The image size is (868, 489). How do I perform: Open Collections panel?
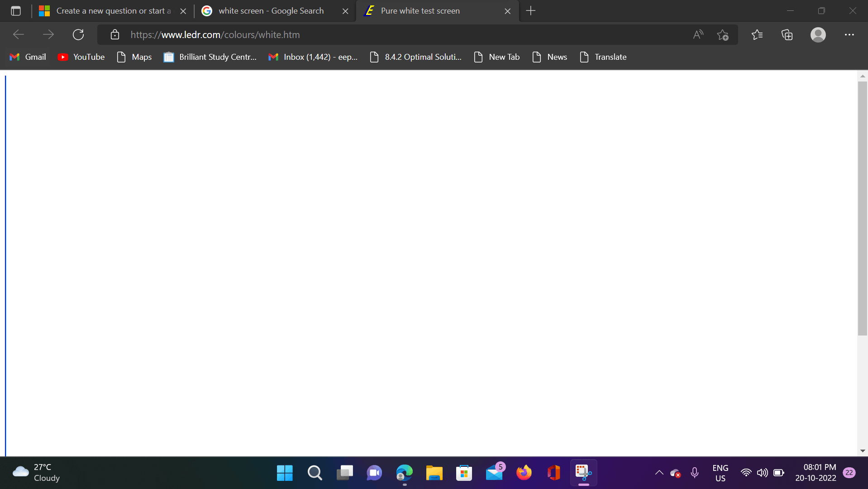point(787,34)
